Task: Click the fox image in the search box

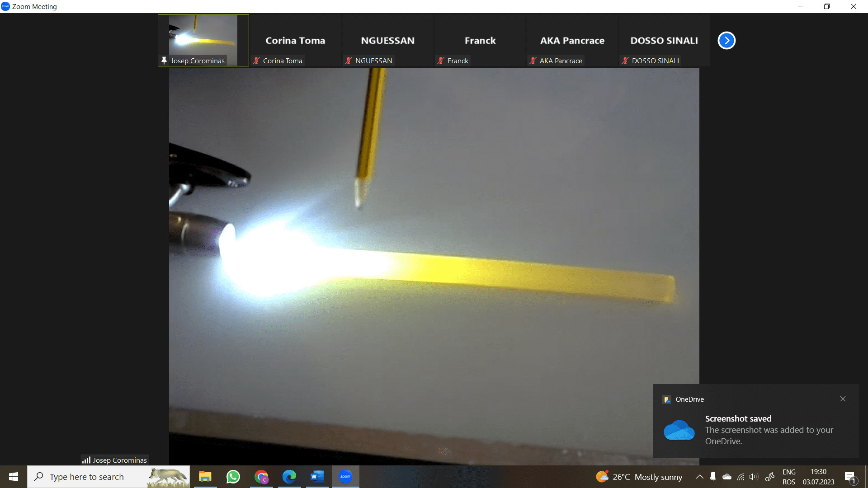Action: [168, 477]
